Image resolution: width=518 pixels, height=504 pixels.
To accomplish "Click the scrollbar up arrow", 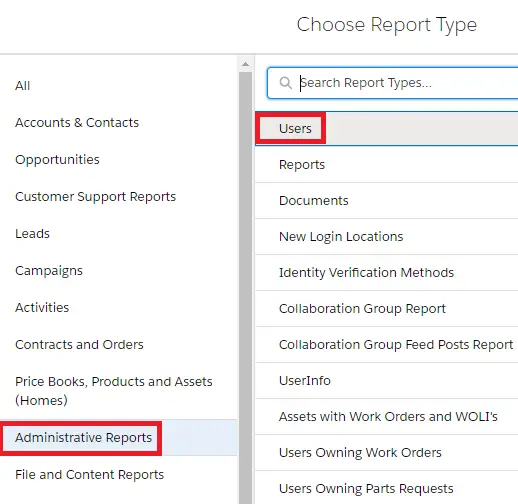I will coord(246,64).
